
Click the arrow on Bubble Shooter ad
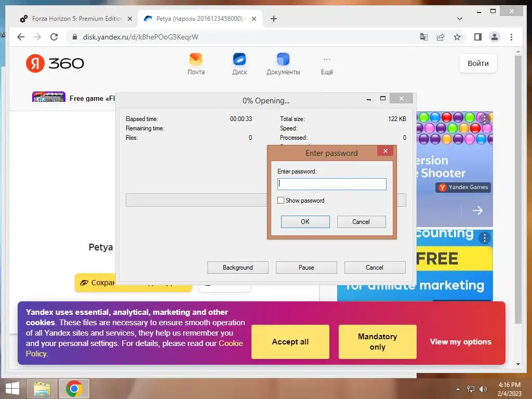(477, 210)
